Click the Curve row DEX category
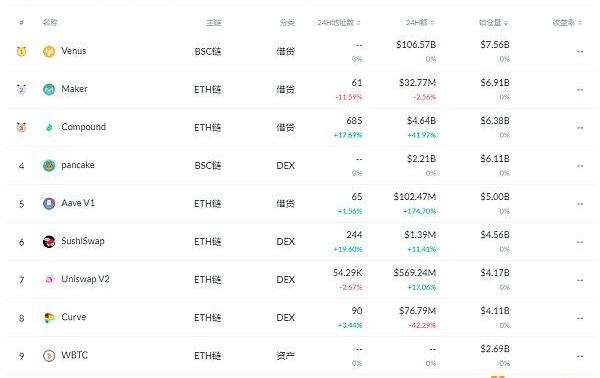 tap(285, 318)
